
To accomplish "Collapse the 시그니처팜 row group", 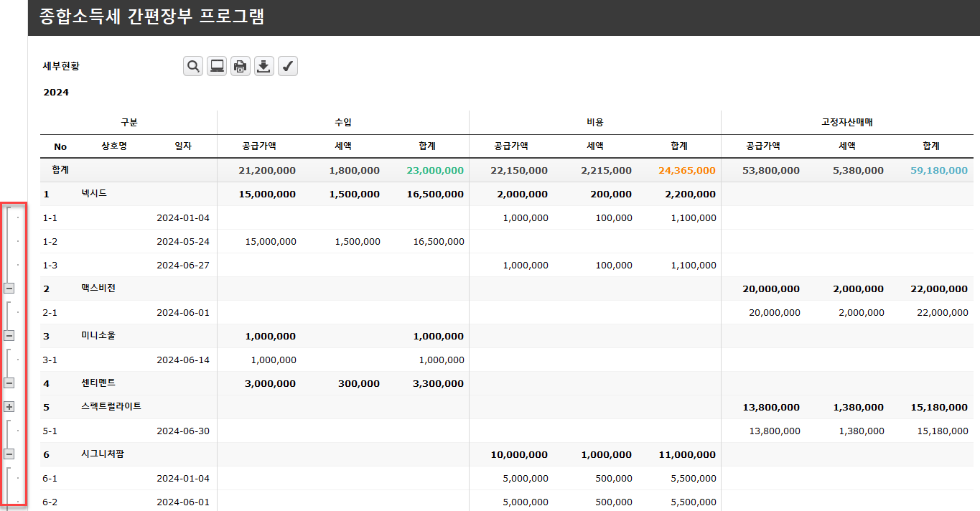I will (x=9, y=454).
